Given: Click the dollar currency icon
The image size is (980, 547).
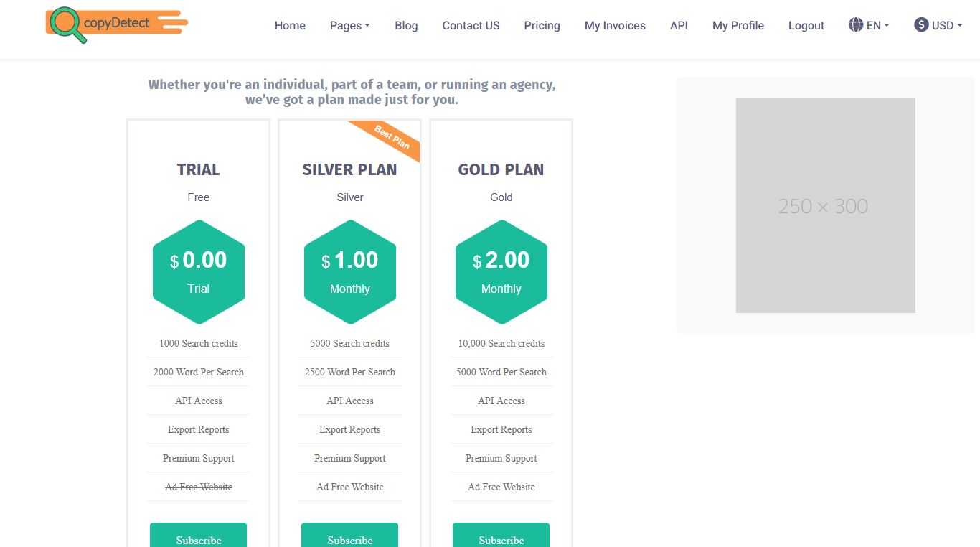Looking at the screenshot, I should (x=921, y=25).
